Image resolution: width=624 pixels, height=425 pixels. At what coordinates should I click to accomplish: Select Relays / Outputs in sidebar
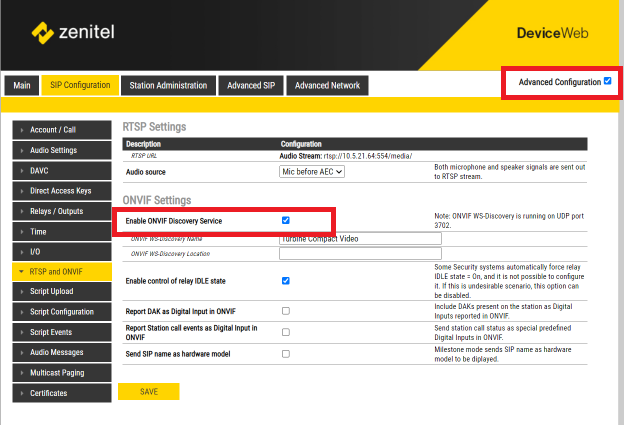[58, 211]
